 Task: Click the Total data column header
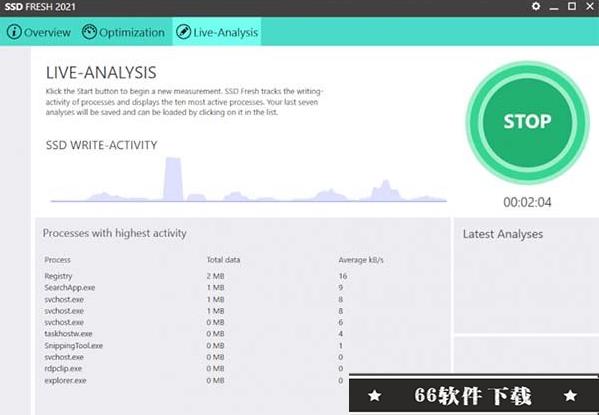[223, 260]
